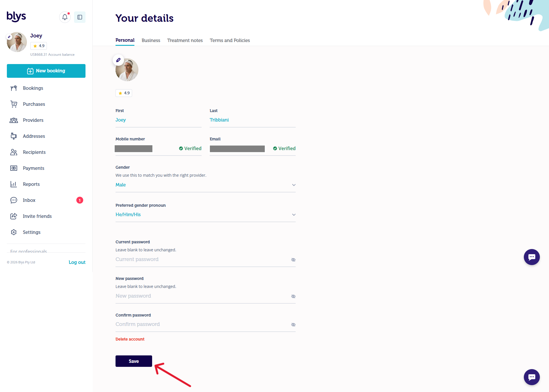Switch to the Business tab
Image resolution: width=549 pixels, height=392 pixels.
click(x=151, y=40)
